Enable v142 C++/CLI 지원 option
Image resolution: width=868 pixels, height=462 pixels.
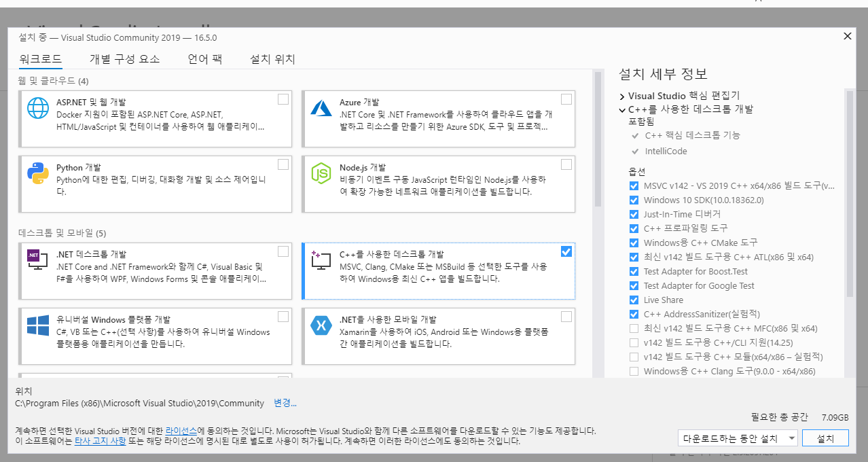click(634, 342)
